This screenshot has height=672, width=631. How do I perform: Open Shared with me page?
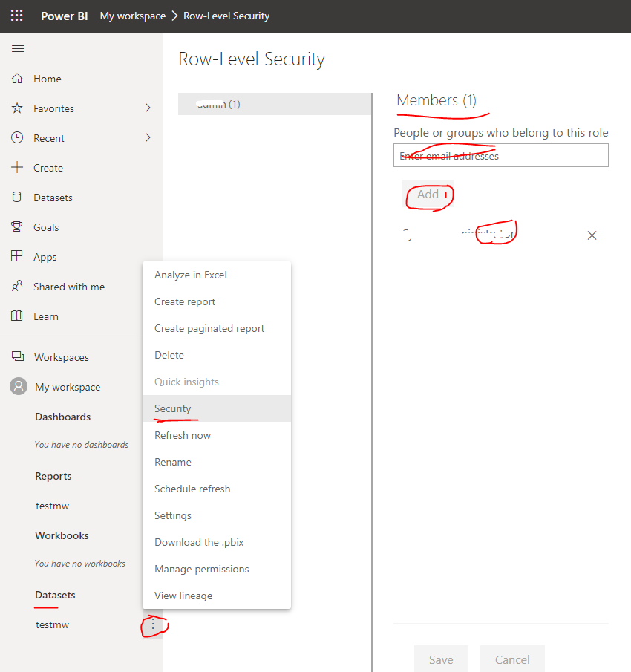[x=69, y=287]
